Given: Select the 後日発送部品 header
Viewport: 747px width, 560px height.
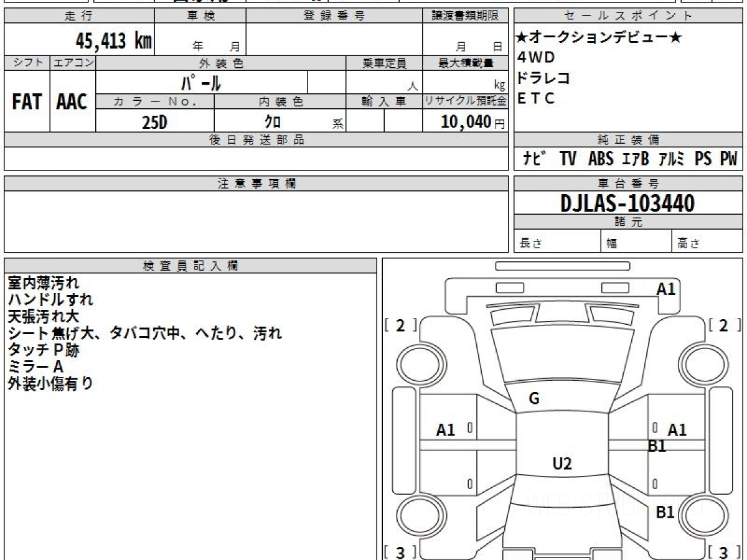Looking at the screenshot, I should (x=256, y=140).
